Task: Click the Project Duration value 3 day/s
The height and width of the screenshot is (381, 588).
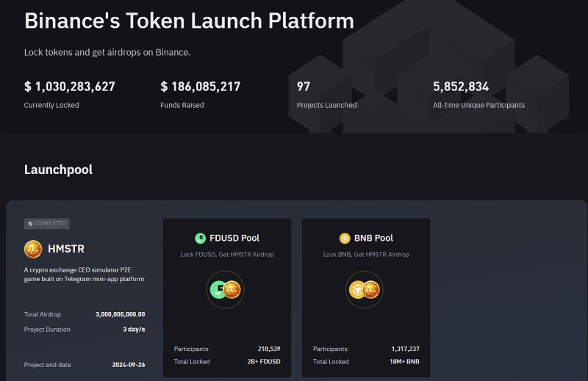Action: click(x=134, y=330)
